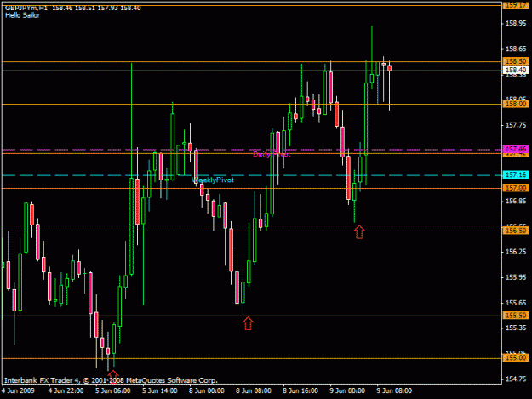Image resolution: width=532 pixels, height=399 pixels.
Task: Click the white 158.40 current price tag
Action: pyautogui.click(x=515, y=70)
